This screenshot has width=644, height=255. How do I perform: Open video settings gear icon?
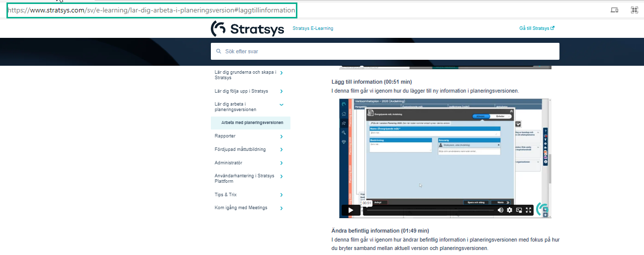pos(509,210)
